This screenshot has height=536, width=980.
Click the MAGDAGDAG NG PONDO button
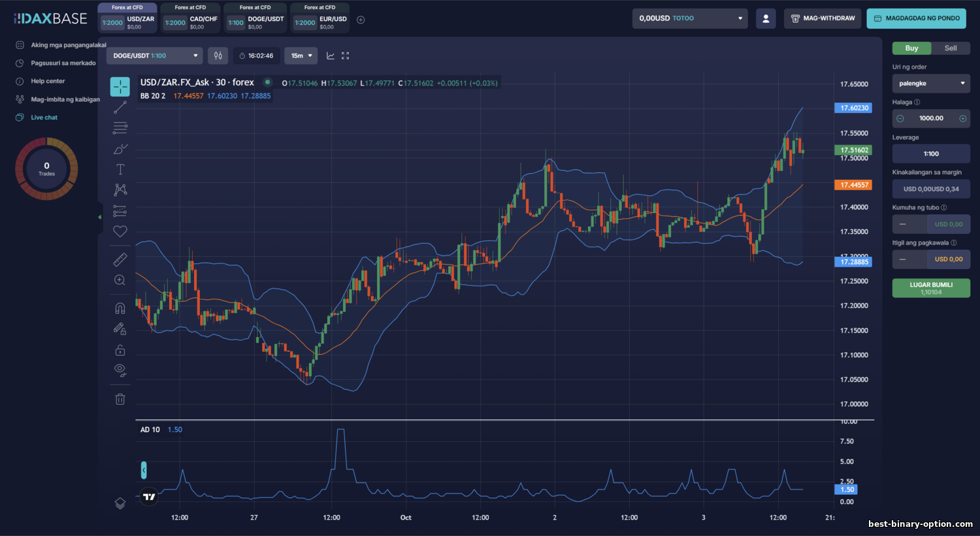tap(916, 18)
